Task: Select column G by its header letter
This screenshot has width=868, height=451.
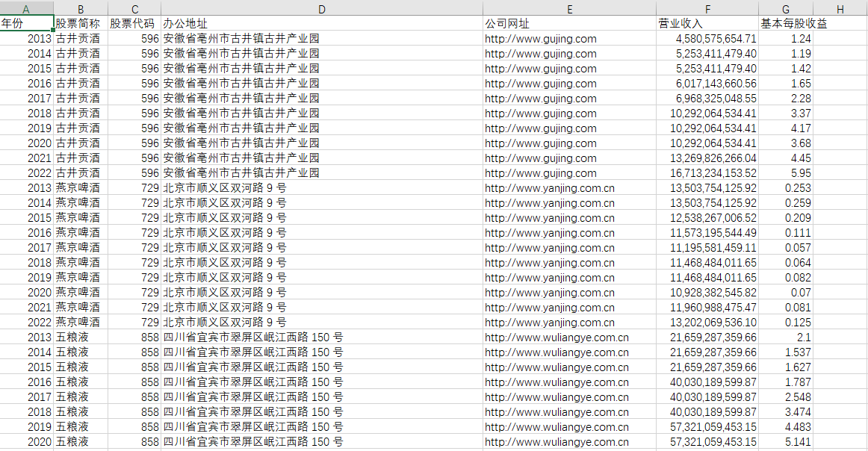Action: pyautogui.click(x=786, y=8)
